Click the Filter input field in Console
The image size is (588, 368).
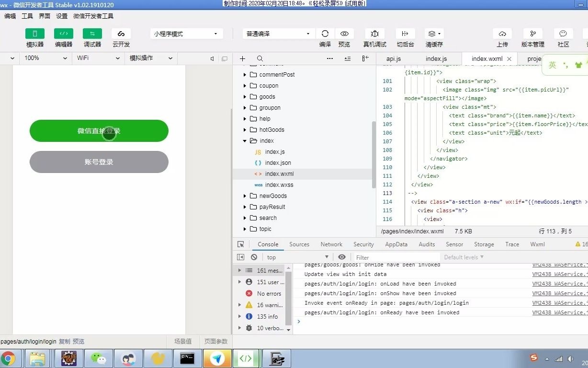point(378,257)
